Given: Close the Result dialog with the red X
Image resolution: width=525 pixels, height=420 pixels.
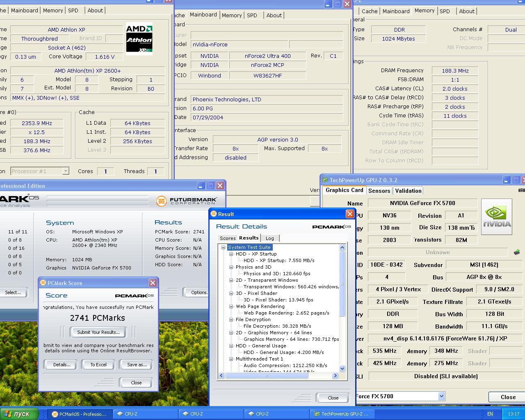Looking at the screenshot, I should [x=350, y=214].
